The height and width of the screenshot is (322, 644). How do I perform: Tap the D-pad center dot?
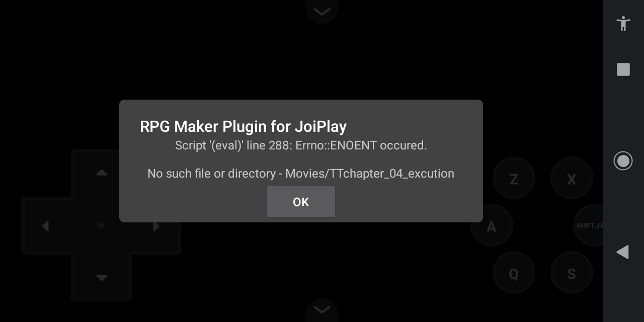tap(101, 225)
